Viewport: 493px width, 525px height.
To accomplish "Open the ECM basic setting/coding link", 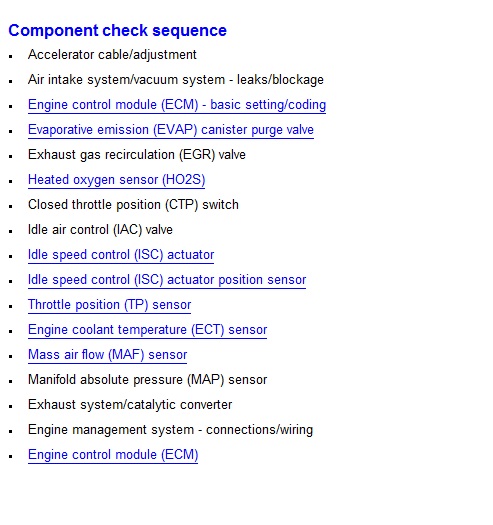I will coord(177,105).
